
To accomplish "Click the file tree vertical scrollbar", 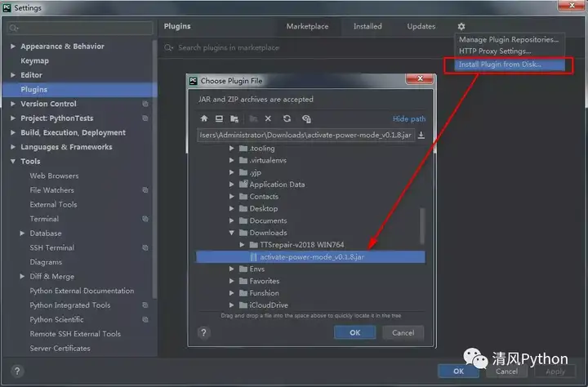I will pyautogui.click(x=422, y=225).
